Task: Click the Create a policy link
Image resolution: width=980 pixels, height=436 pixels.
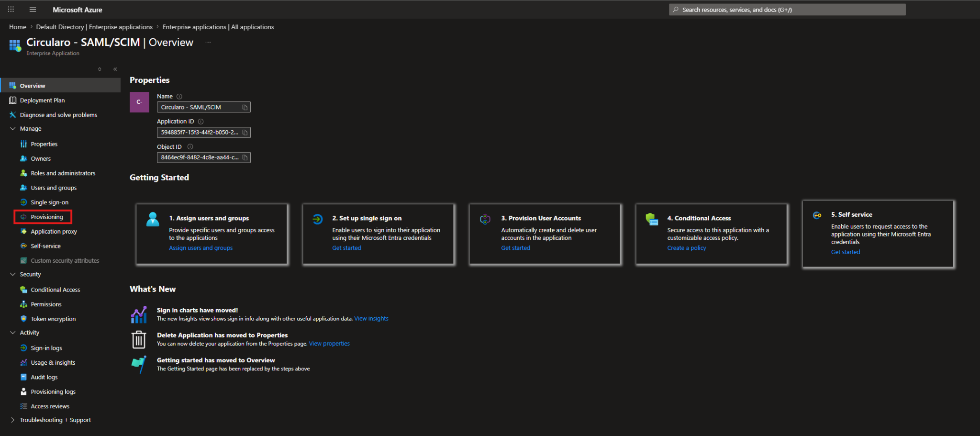Action: [687, 248]
